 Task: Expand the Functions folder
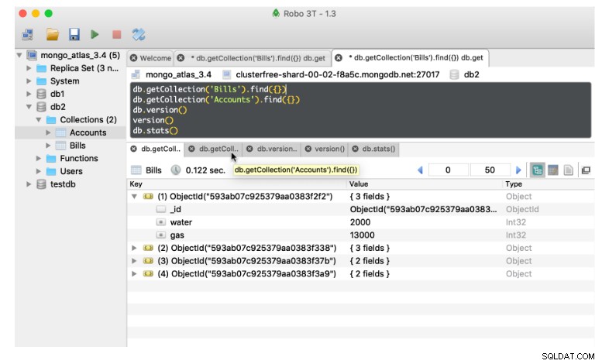[x=39, y=158]
